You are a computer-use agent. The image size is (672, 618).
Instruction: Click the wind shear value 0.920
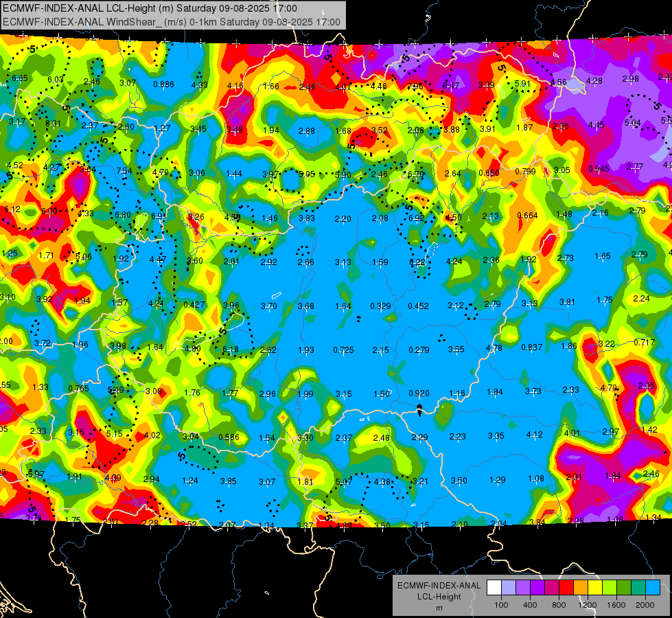click(419, 393)
